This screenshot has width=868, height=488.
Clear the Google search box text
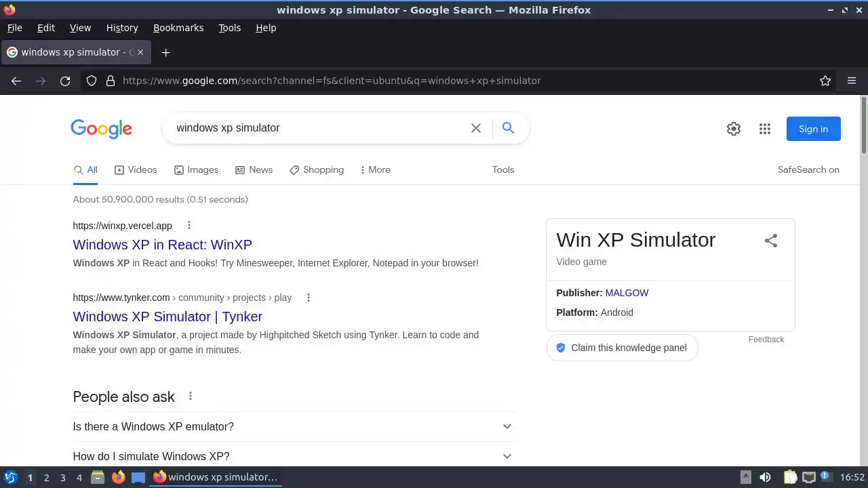point(476,128)
